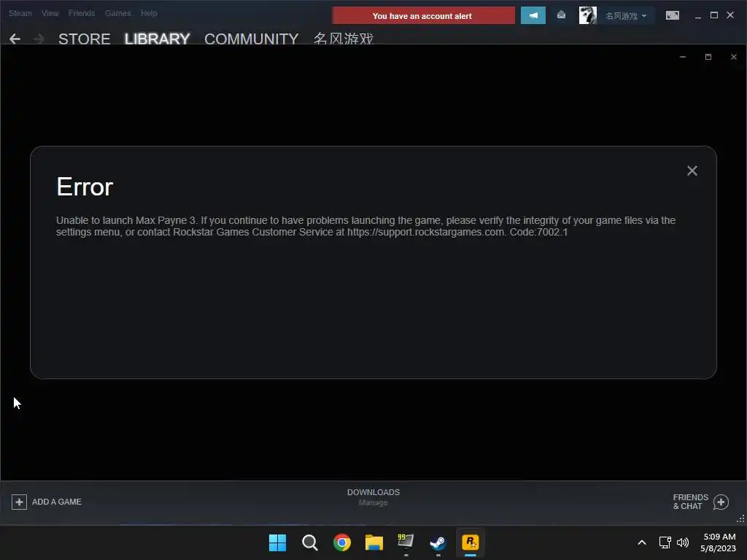Expand the 名风游戏 account dropdown
The height and width of the screenshot is (560, 747).
625,16
